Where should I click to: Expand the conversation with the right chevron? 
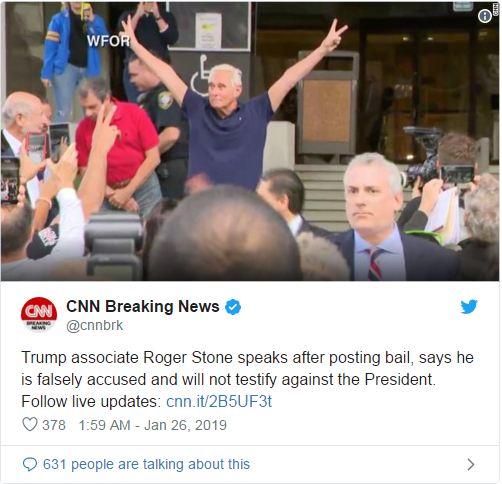tap(471, 464)
